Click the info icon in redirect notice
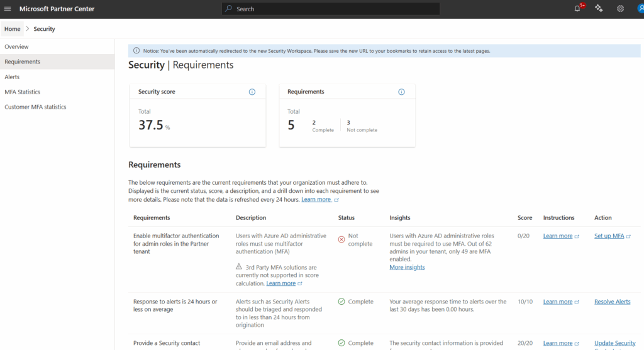The height and width of the screenshot is (350, 644). (x=136, y=51)
